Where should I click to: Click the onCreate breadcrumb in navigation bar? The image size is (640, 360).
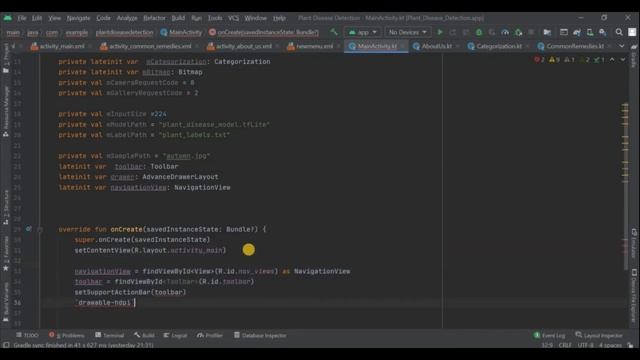coord(264,32)
